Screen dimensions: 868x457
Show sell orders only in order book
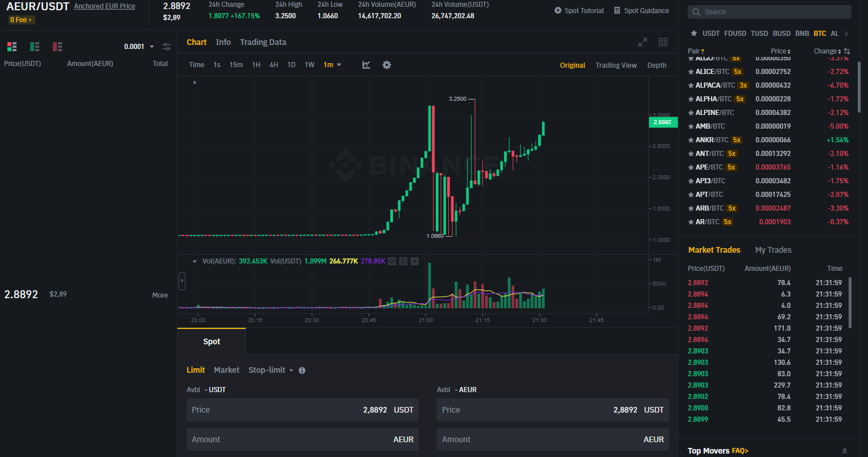coord(57,47)
